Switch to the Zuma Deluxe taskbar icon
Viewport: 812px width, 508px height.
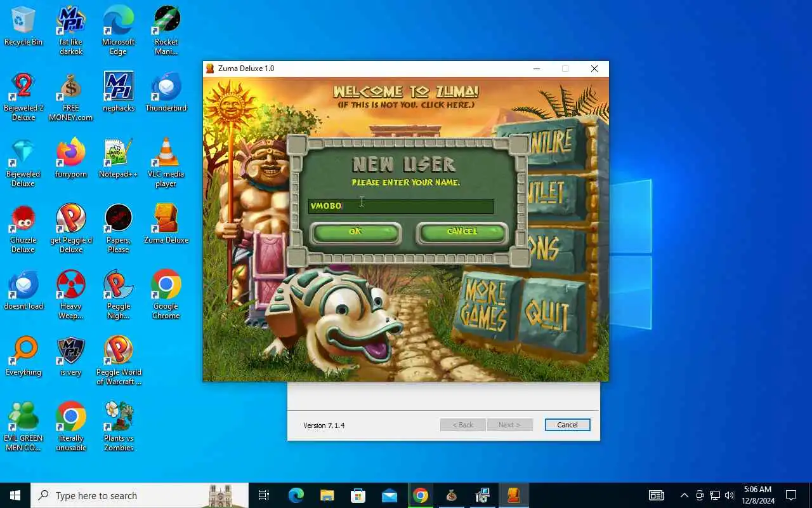pos(514,495)
